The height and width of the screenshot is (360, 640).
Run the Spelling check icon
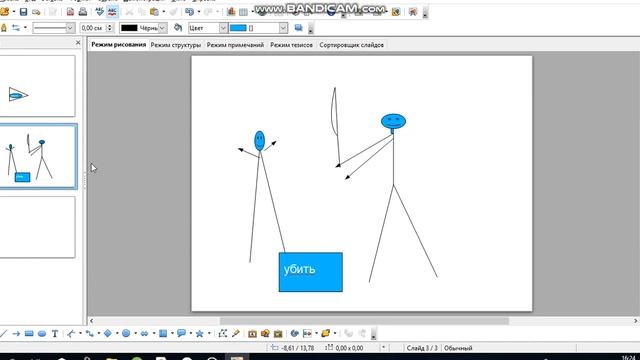point(99,12)
